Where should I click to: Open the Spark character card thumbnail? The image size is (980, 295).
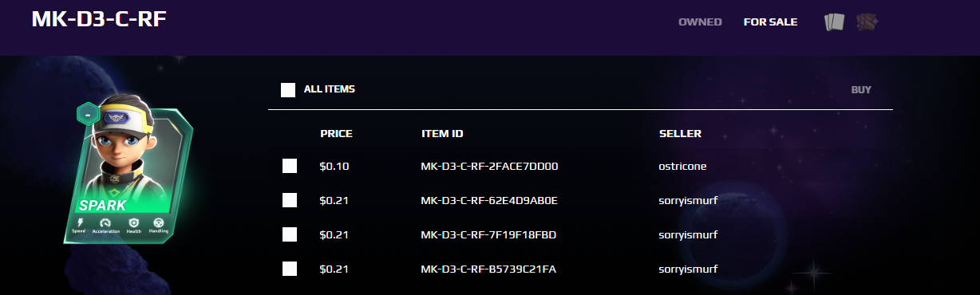click(x=132, y=175)
